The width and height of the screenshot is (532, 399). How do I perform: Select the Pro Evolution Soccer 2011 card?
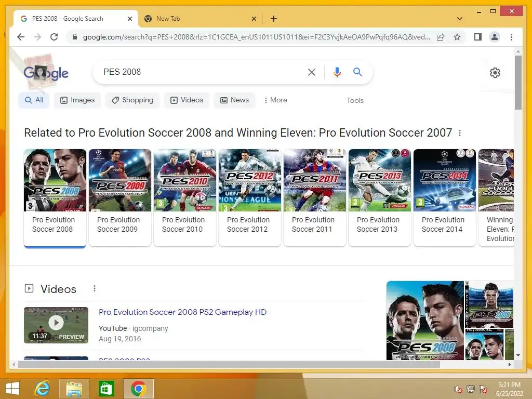(x=315, y=197)
